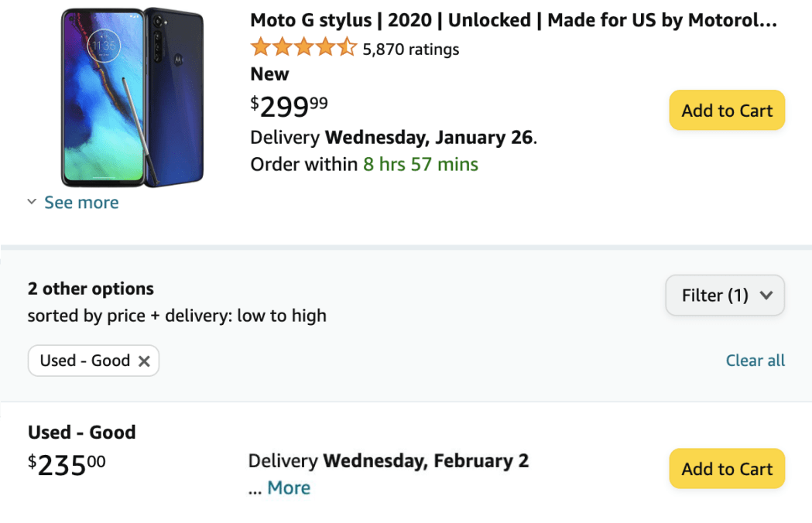
Task: Show More delivery details for used offer
Action: [x=289, y=488]
